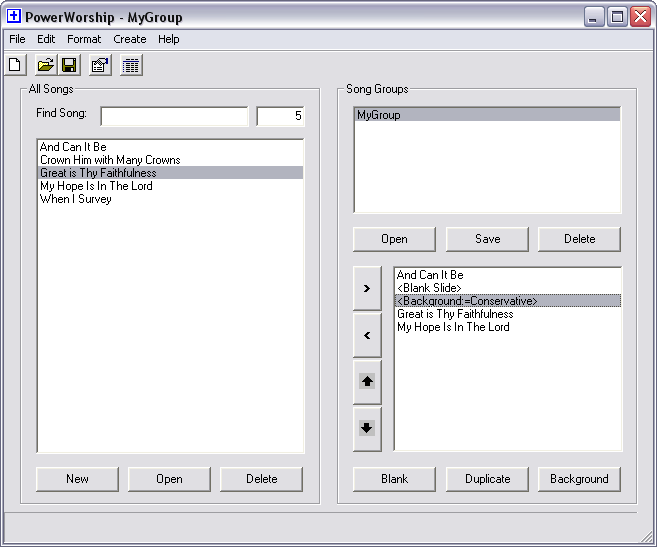Click the grid table toolbar icon
The height and width of the screenshot is (547, 657).
(x=131, y=65)
